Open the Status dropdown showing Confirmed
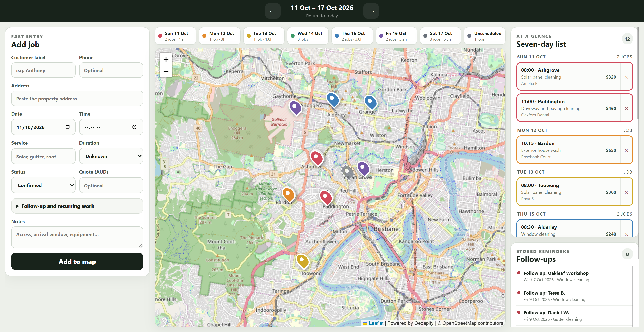 coord(43,185)
